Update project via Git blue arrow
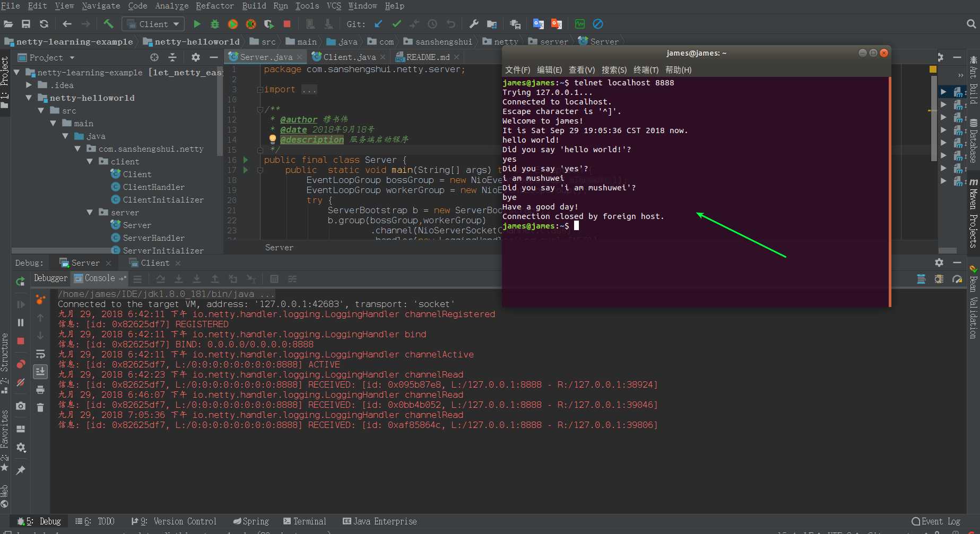The height and width of the screenshot is (534, 980). point(378,24)
